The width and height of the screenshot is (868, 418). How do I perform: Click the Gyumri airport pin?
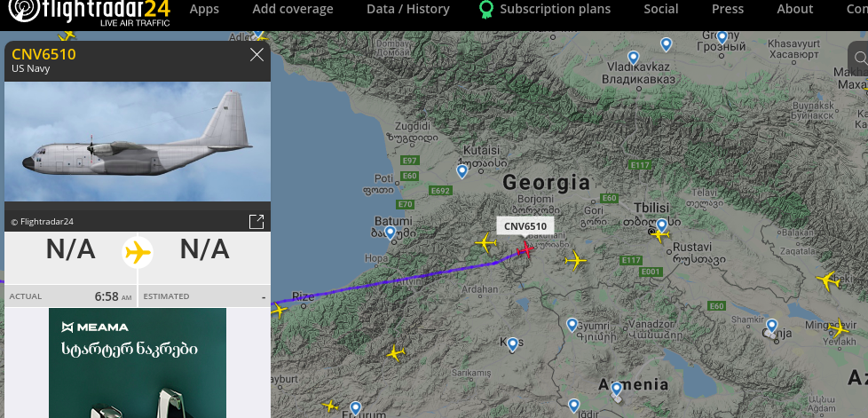tap(572, 324)
